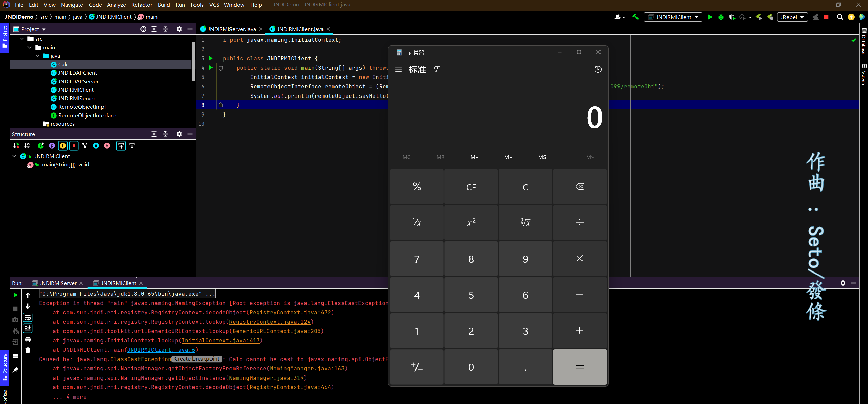Toggle sort alphabetically in Structure panel
This screenshot has width=868, height=404.
27,146
